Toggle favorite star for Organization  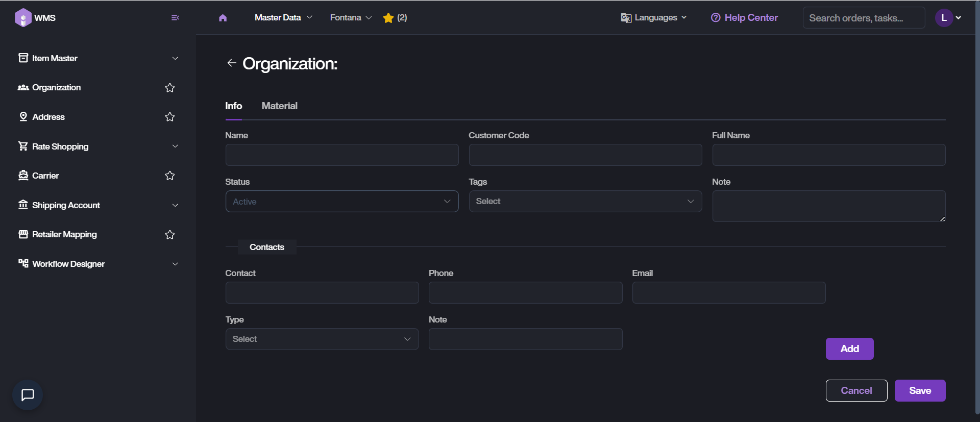tap(170, 88)
